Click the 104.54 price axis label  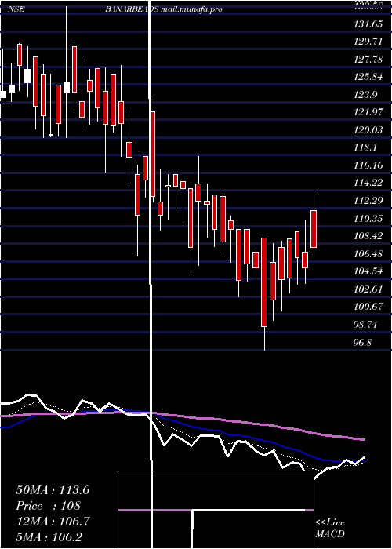[368, 271]
